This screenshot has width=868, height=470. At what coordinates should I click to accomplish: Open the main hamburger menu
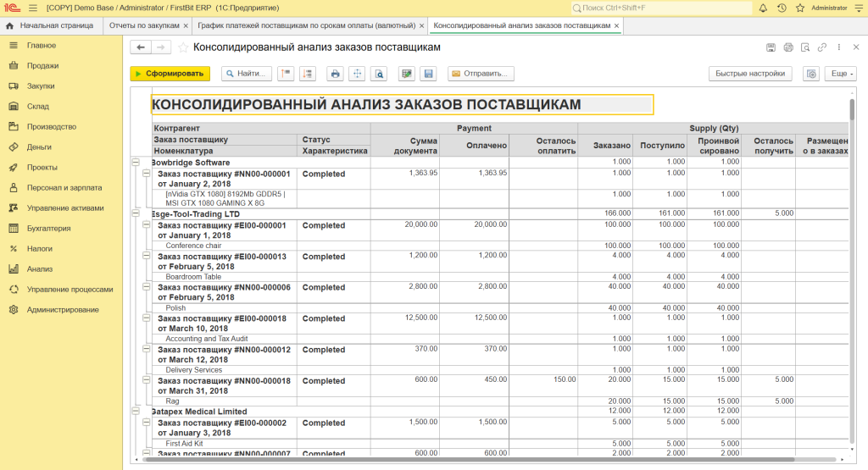pos(33,8)
